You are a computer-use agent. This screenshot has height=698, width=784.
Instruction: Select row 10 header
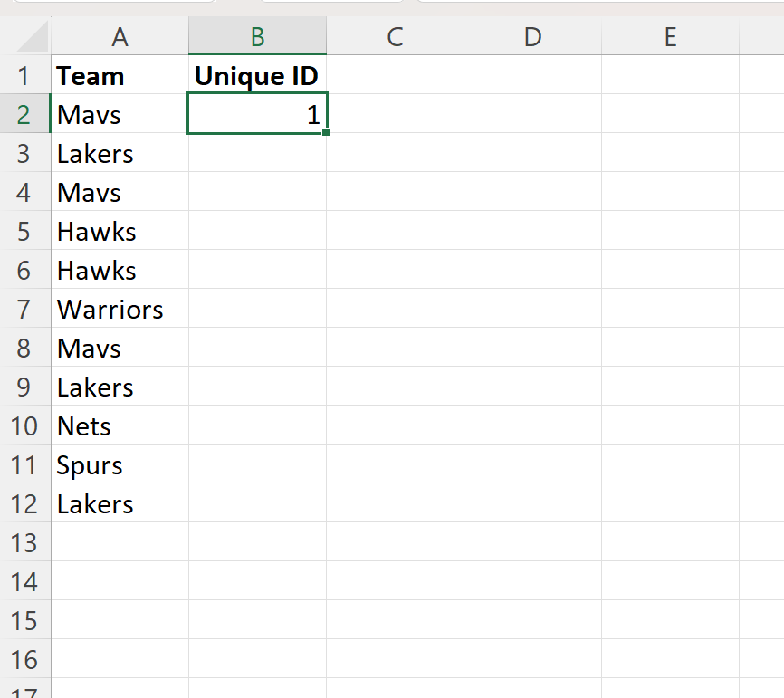tap(24, 425)
